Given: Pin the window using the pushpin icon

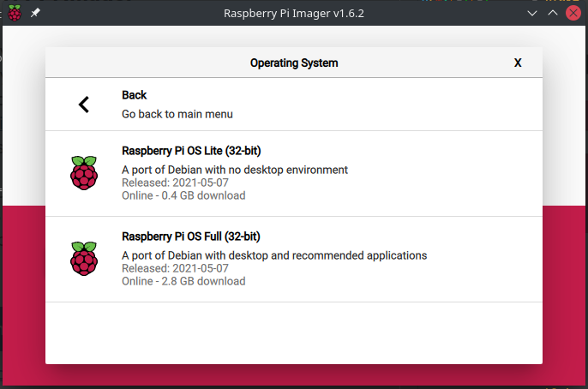Looking at the screenshot, I should click(x=35, y=13).
